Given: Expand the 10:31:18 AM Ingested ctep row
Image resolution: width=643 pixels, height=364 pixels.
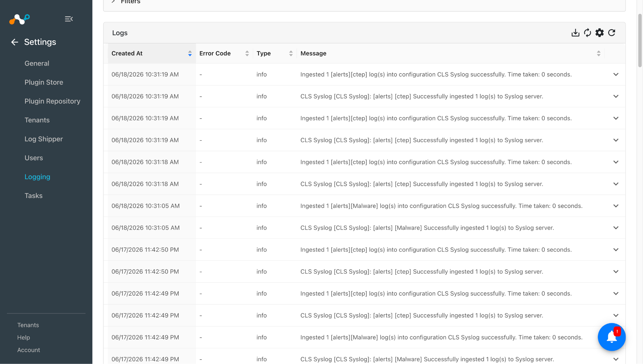Looking at the screenshot, I should 616,162.
